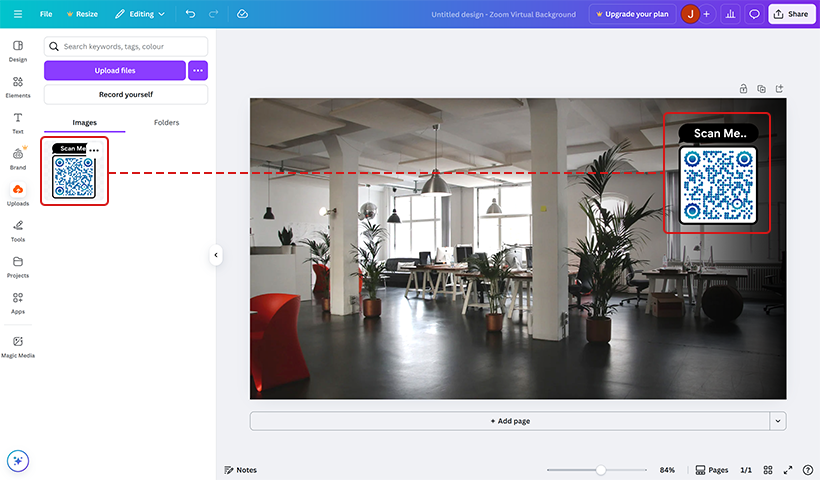Image resolution: width=820 pixels, height=480 pixels.
Task: Switch to the Folders tab
Action: [x=166, y=122]
